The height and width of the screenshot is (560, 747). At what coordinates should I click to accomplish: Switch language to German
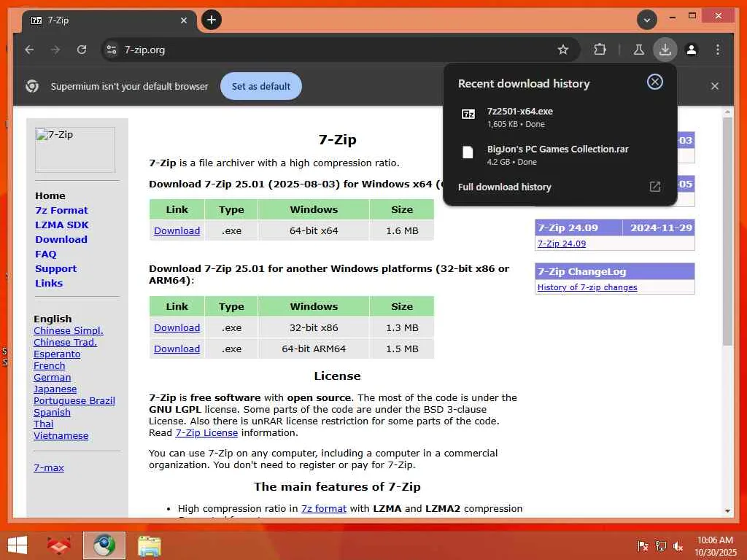point(52,378)
